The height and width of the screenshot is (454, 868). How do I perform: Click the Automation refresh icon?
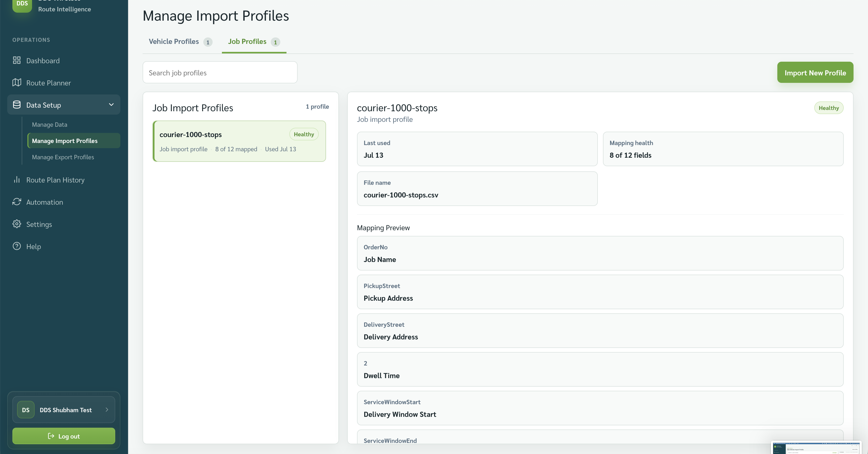(x=17, y=202)
